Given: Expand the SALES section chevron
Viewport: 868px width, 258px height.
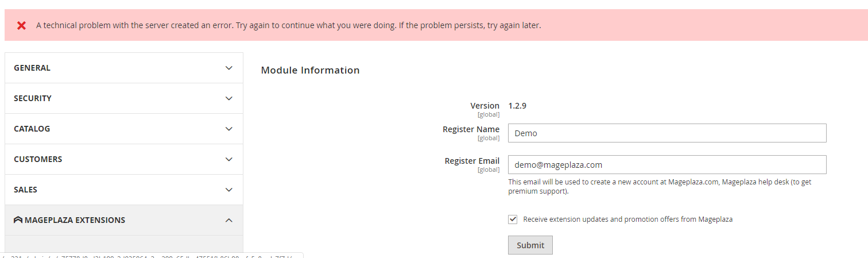Looking at the screenshot, I should click(x=229, y=190).
